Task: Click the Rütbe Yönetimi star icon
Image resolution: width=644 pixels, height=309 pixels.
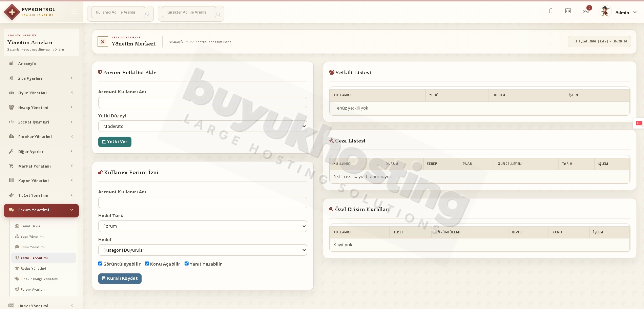Action: [17, 268]
